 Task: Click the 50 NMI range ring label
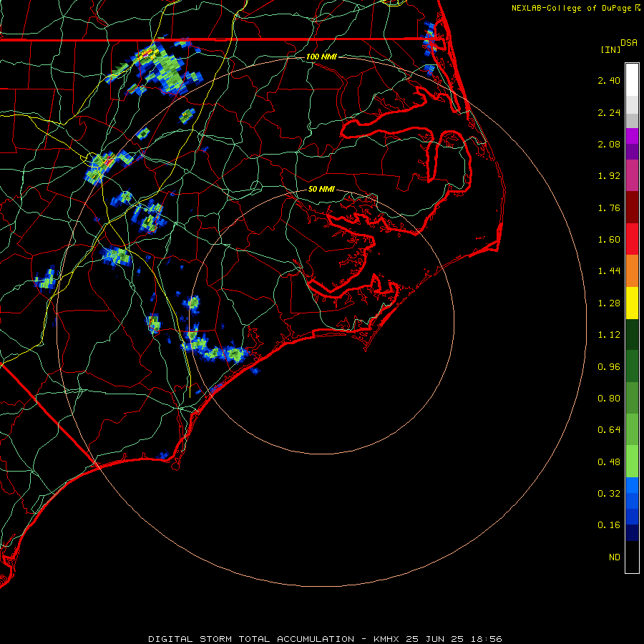tap(321, 189)
